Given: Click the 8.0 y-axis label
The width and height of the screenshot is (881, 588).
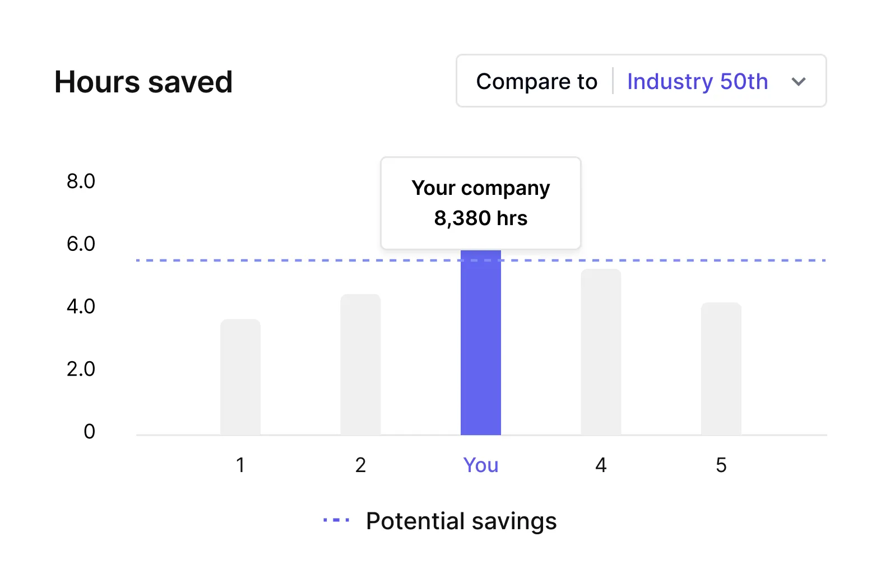Looking at the screenshot, I should pyautogui.click(x=81, y=181).
